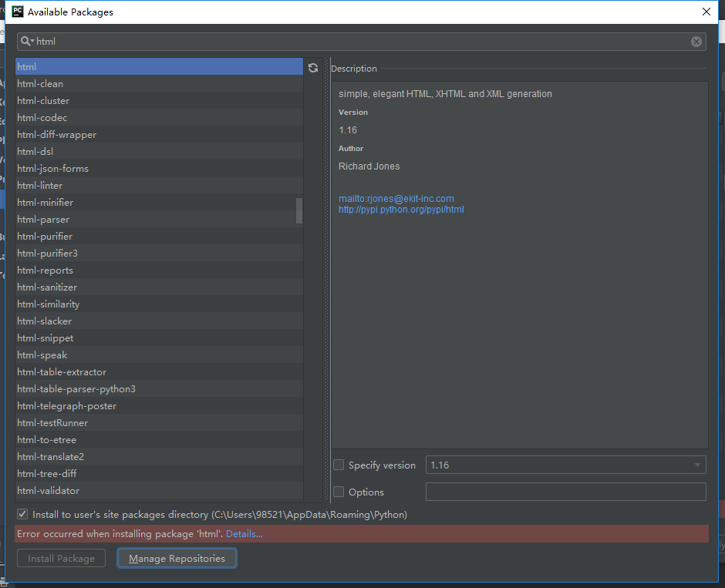Select html-parser package
The image size is (725, 588).
click(x=159, y=220)
